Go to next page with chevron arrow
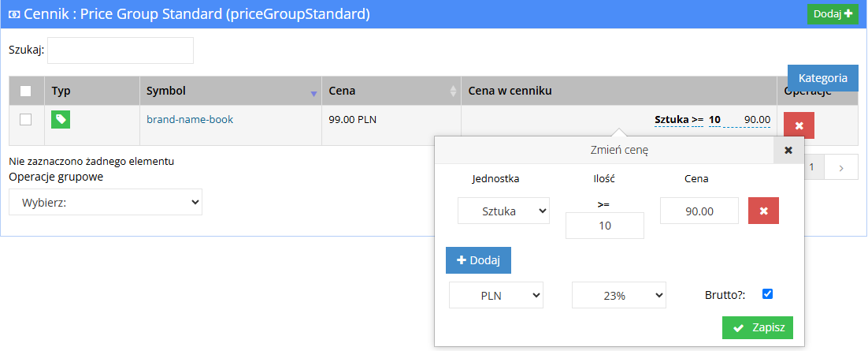 click(x=841, y=168)
